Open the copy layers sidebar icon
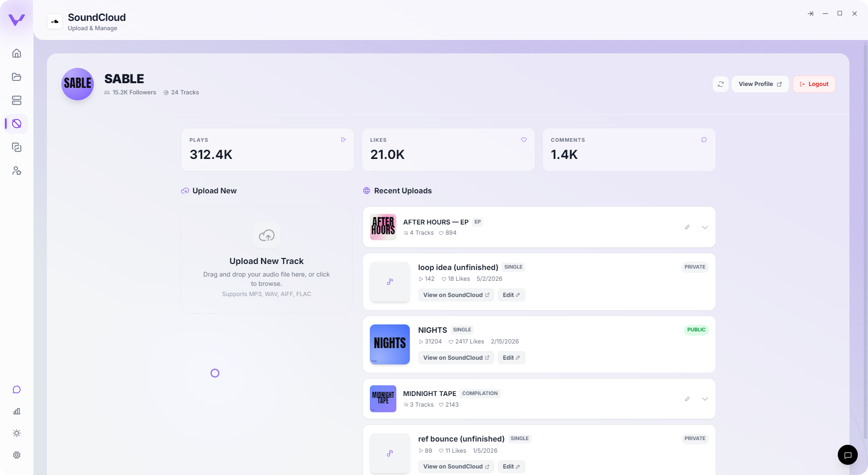The width and height of the screenshot is (868, 475). click(17, 147)
